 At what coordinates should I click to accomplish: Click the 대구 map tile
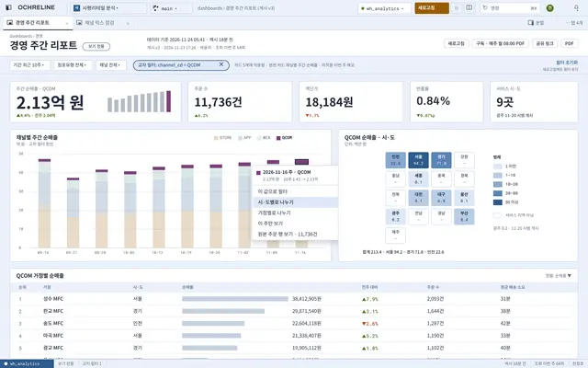(441, 198)
